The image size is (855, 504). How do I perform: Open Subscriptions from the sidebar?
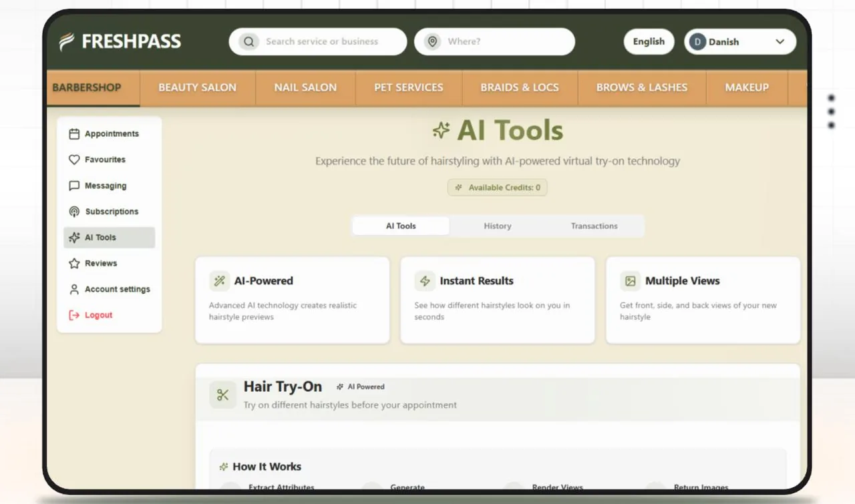coord(109,212)
